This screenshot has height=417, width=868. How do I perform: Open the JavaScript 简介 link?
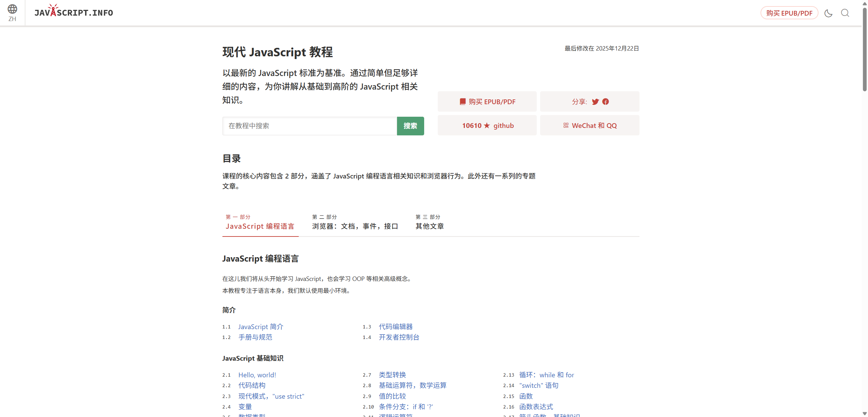click(x=260, y=327)
